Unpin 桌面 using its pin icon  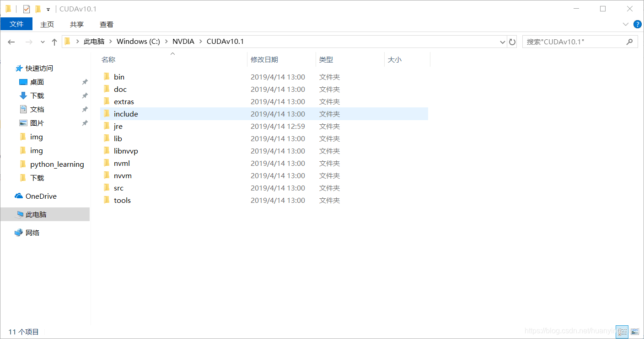point(85,82)
